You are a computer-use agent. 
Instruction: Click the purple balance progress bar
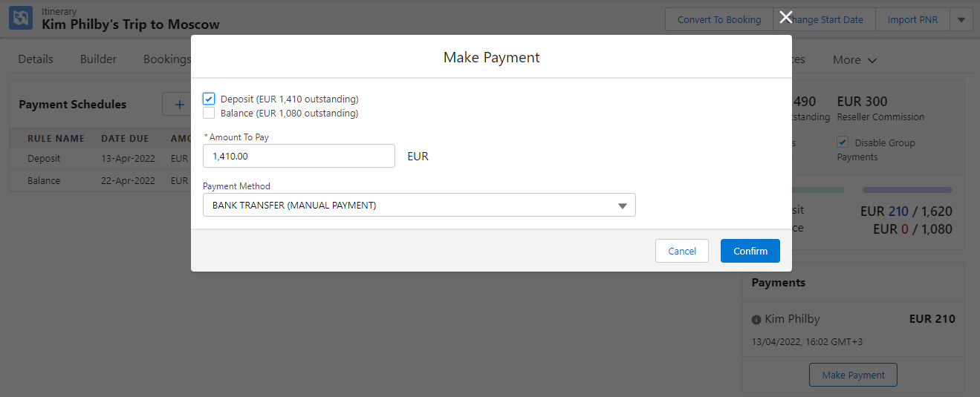click(x=907, y=190)
